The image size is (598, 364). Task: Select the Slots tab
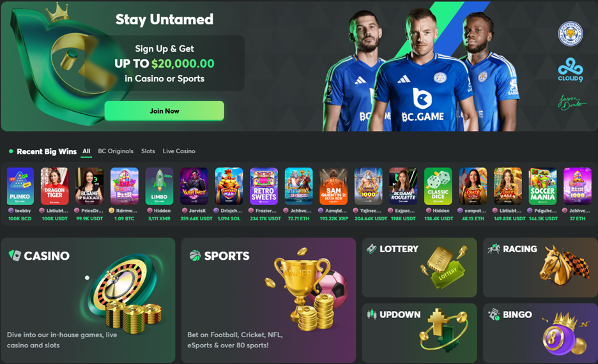pyautogui.click(x=148, y=151)
